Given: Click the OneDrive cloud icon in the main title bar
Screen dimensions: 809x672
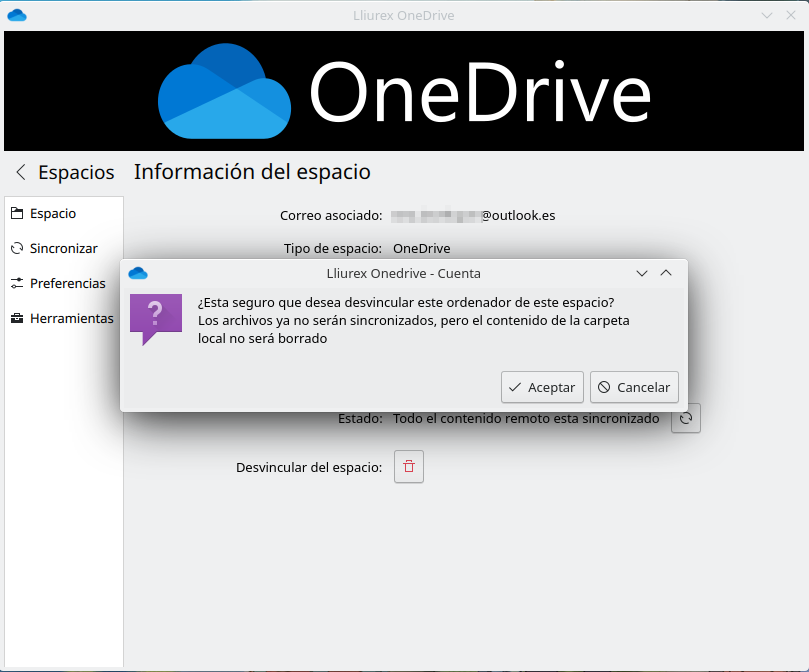Looking at the screenshot, I should (x=16, y=15).
